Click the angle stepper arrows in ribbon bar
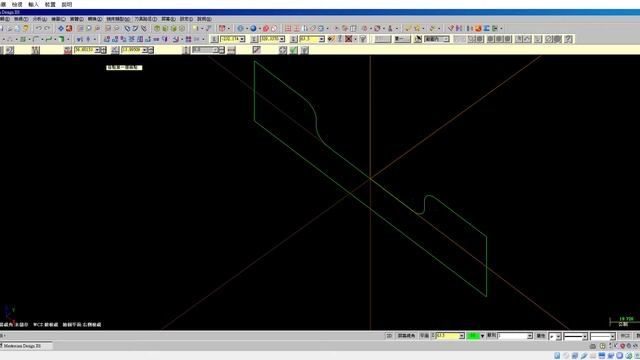 point(151,50)
